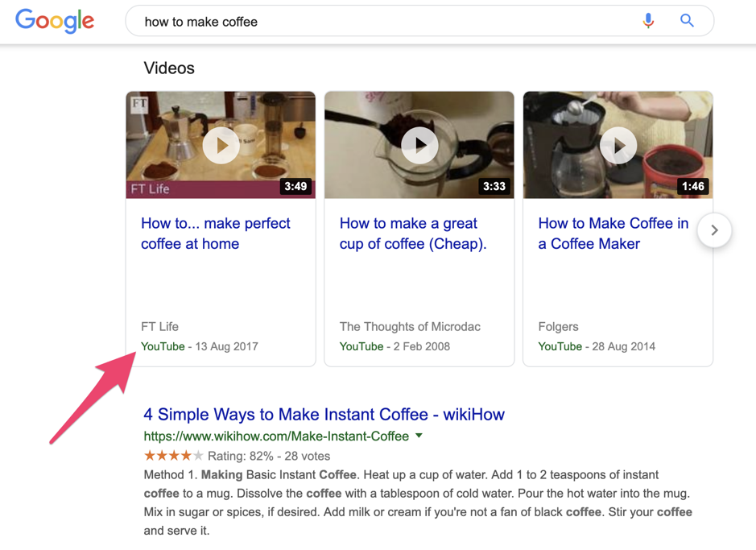756x550 pixels.
Task: Show next videos with carousel arrow
Action: pos(714,230)
